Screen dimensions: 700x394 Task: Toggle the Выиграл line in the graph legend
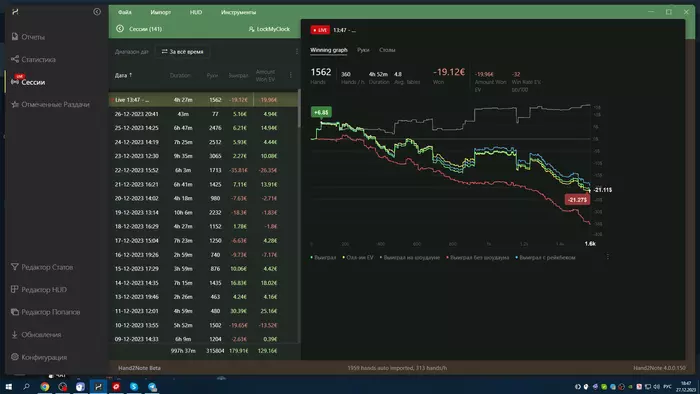tap(323, 257)
